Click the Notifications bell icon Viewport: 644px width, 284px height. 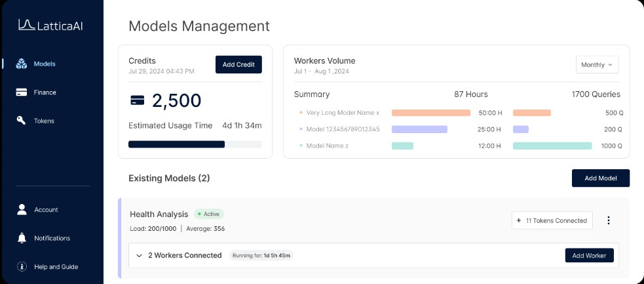tap(22, 238)
